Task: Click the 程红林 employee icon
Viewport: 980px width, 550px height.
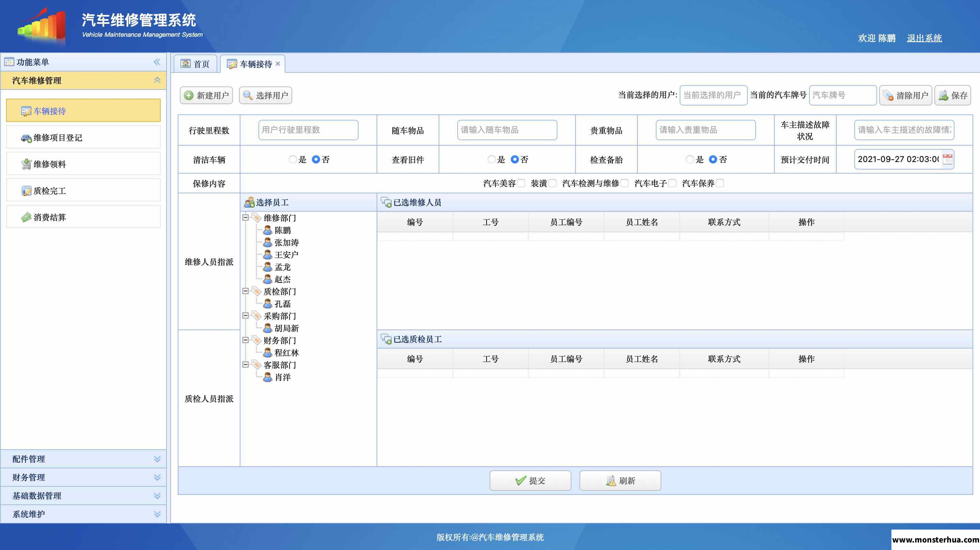Action: 267,353
